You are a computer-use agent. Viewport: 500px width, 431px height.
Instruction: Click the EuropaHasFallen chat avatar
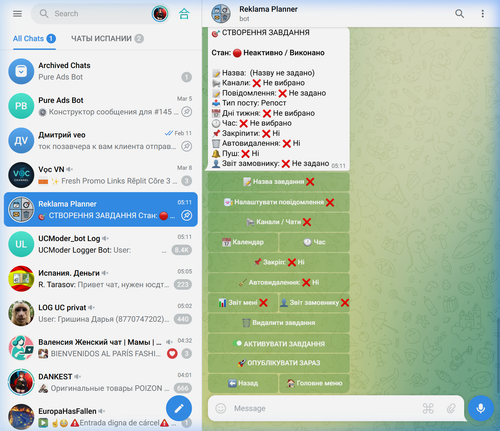[x=21, y=417]
